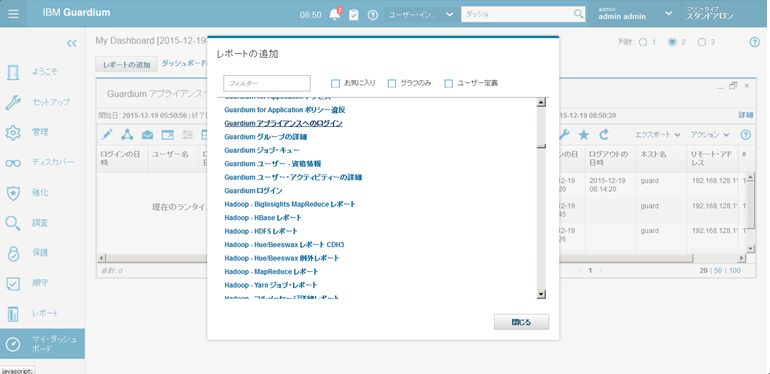
Task: Check the グラフのみ checkbox
Action: [392, 83]
